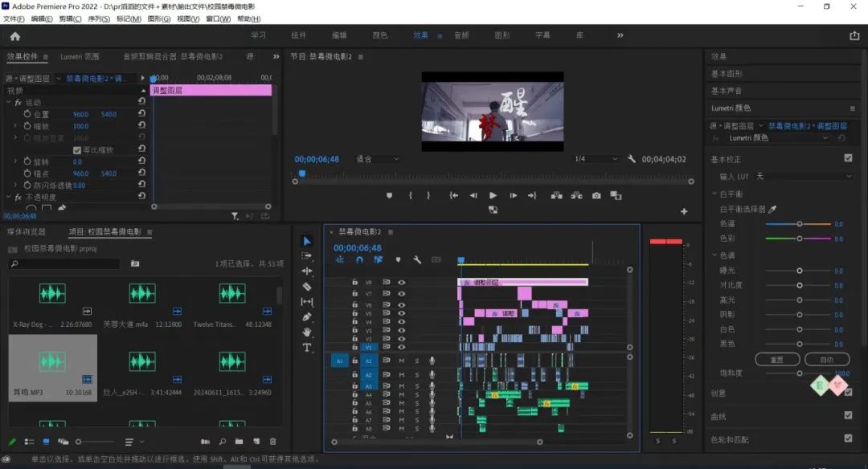Click the timeline add marker icon
The width and height of the screenshot is (868, 469).
(398, 259)
